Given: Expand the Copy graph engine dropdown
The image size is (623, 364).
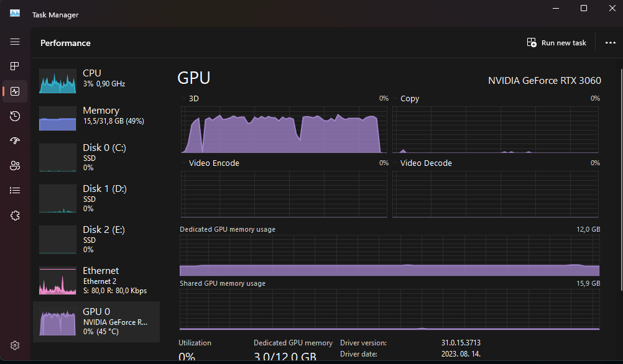Looking at the screenshot, I should (x=395, y=99).
